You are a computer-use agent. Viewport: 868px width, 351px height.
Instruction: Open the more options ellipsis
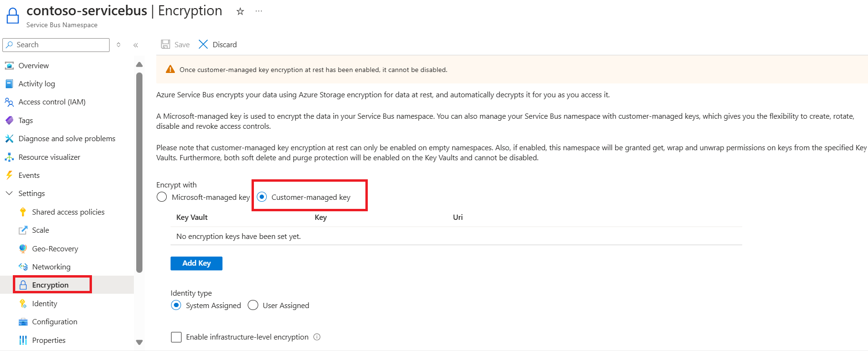click(259, 11)
